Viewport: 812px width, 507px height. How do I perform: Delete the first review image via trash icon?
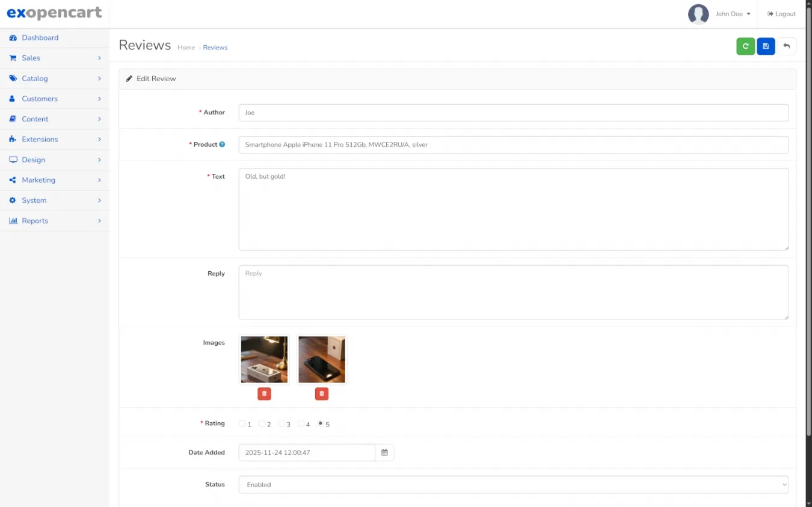(264, 393)
